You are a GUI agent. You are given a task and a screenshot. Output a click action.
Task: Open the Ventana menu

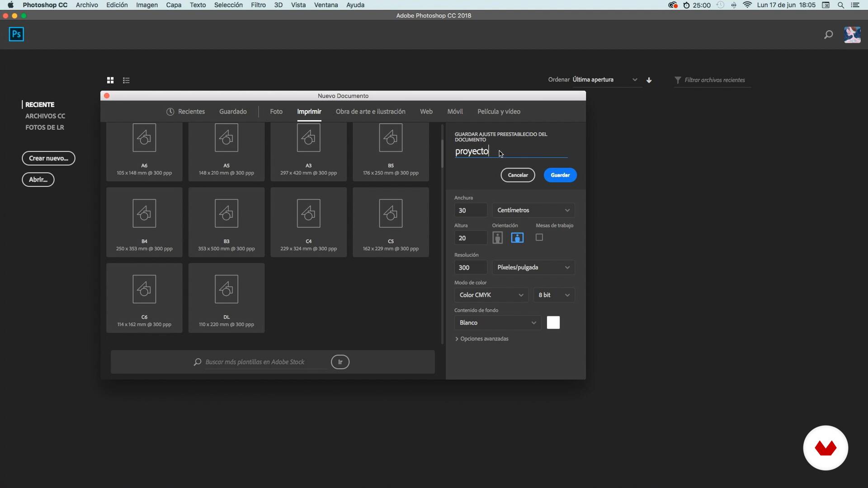326,5
